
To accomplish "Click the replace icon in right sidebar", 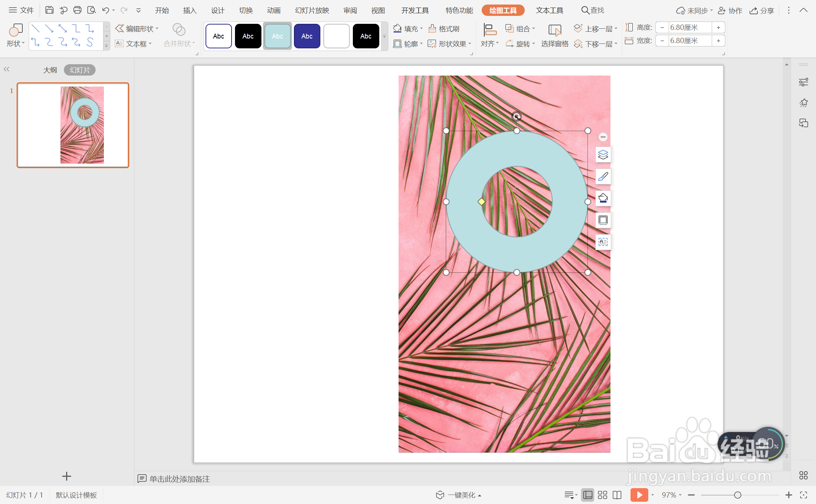I will click(804, 123).
